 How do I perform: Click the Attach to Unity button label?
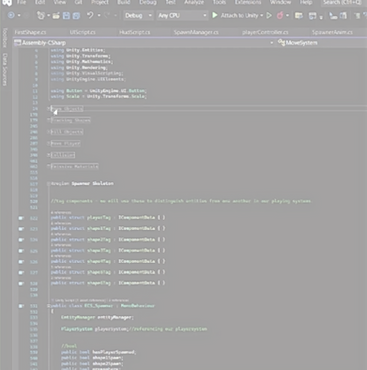pos(240,15)
